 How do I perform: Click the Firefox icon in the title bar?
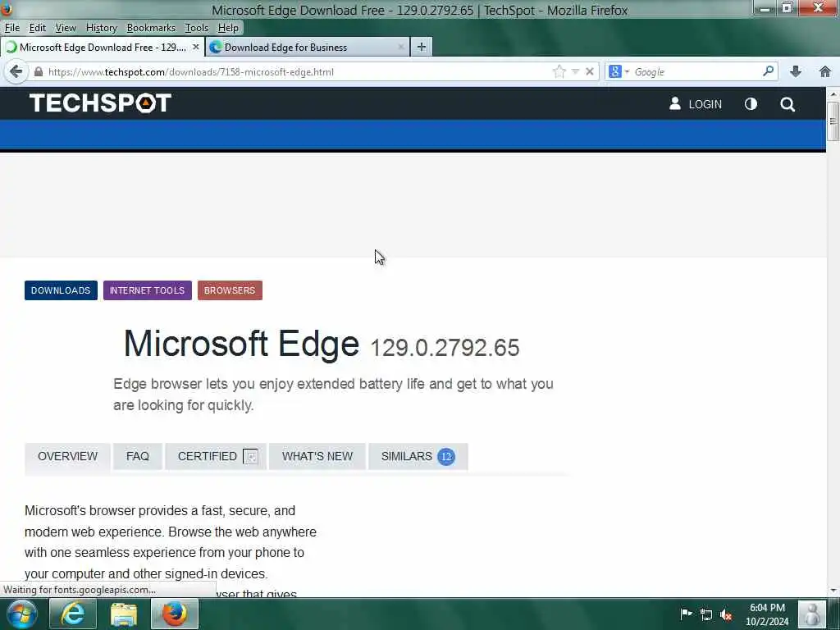(x=7, y=9)
